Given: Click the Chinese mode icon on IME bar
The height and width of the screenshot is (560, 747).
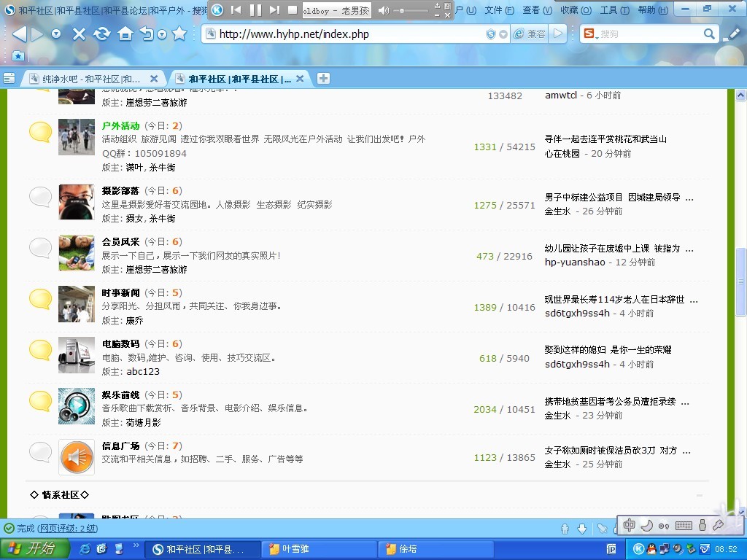Looking at the screenshot, I should [629, 525].
